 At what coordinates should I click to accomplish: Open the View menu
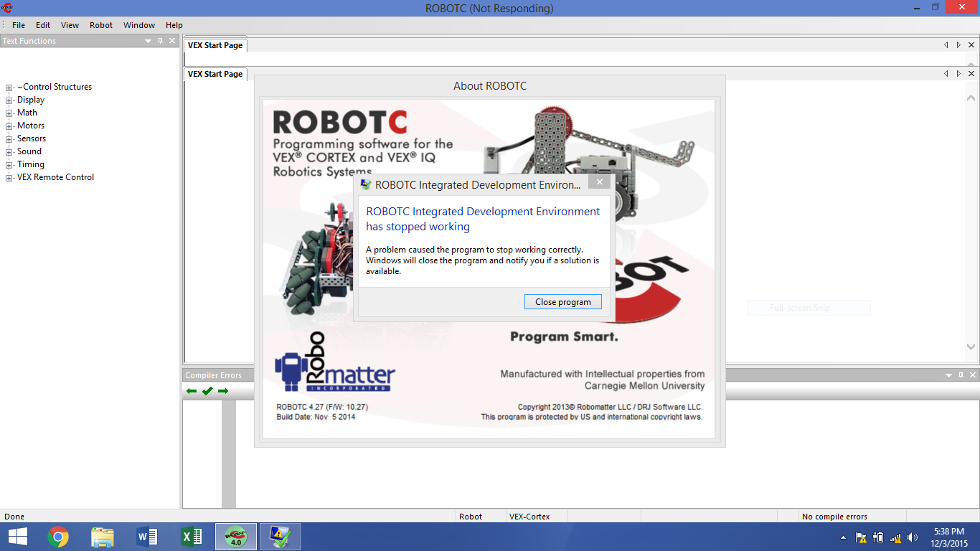(70, 25)
